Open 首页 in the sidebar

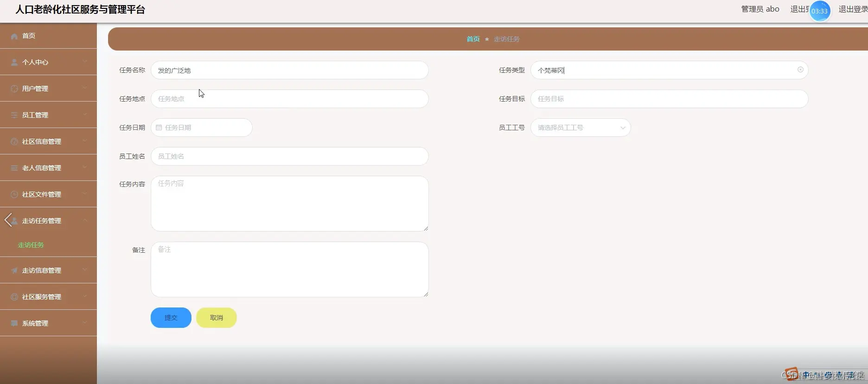[x=48, y=36]
